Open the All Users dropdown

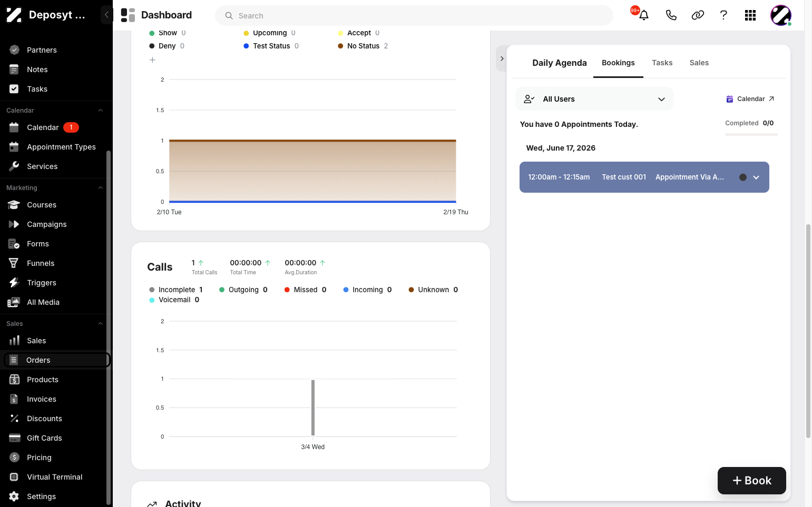[594, 99]
